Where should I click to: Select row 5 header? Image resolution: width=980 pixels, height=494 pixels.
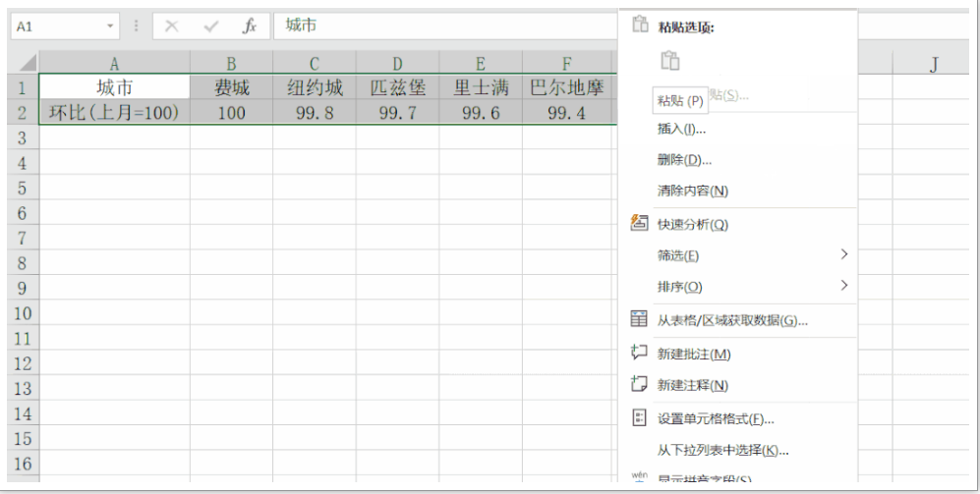(x=23, y=188)
